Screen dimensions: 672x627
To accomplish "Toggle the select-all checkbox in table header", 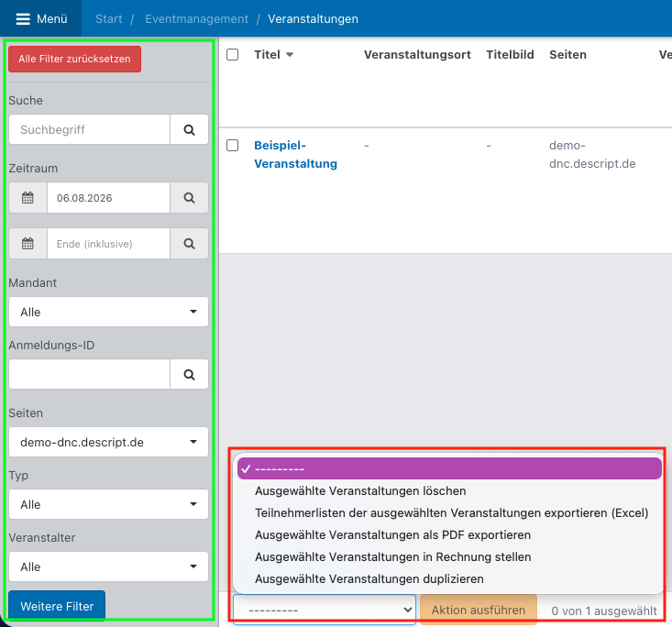I will click(233, 55).
